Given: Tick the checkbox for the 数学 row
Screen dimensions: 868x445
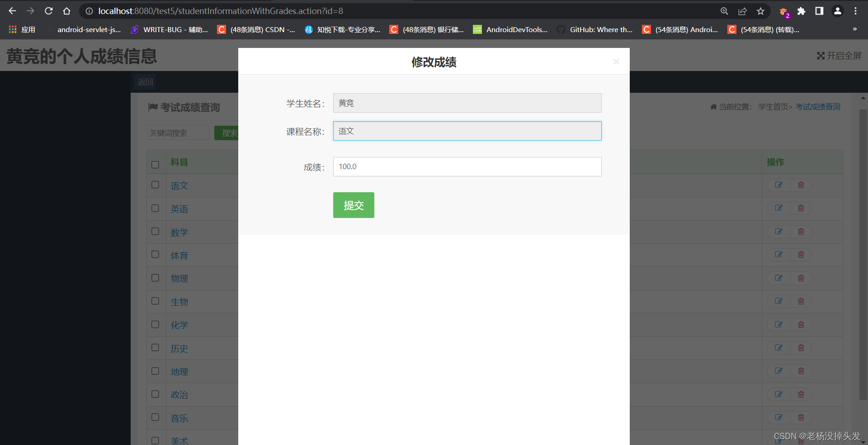Looking at the screenshot, I should click(x=155, y=231).
